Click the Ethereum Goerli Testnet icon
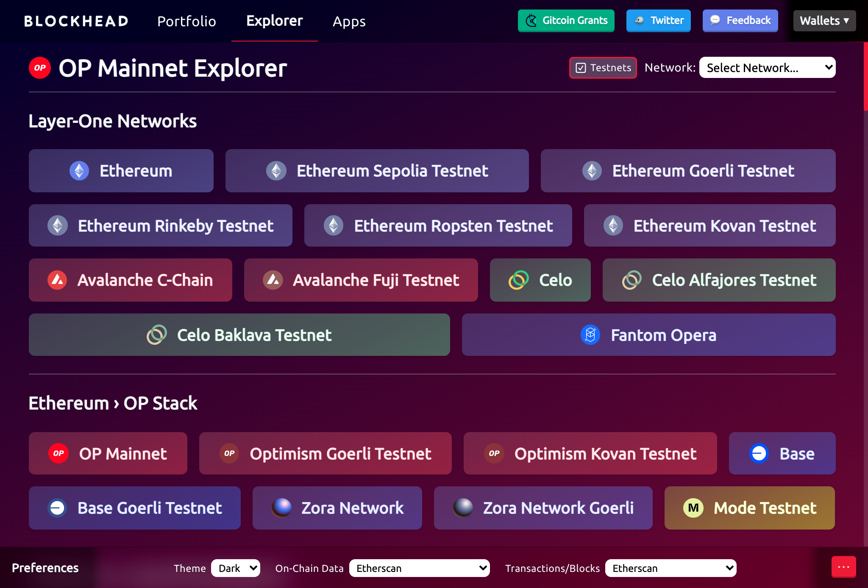The width and height of the screenshot is (868, 588). click(x=592, y=171)
